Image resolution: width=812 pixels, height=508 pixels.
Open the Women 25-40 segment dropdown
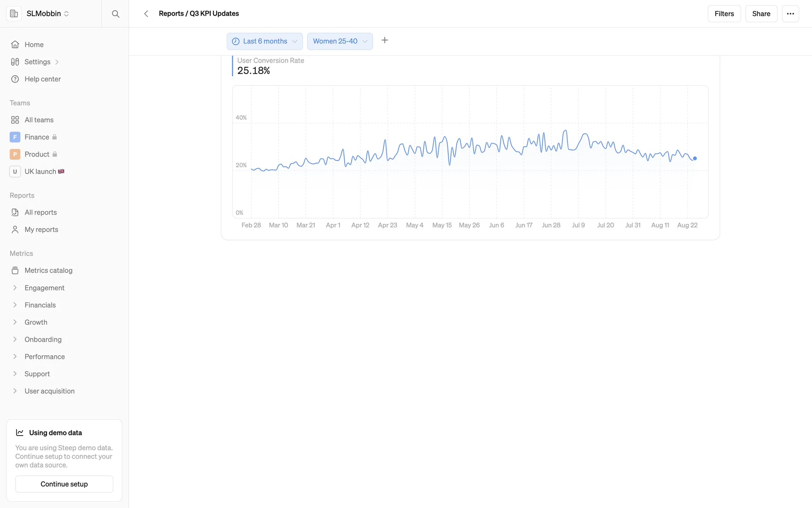click(340, 41)
